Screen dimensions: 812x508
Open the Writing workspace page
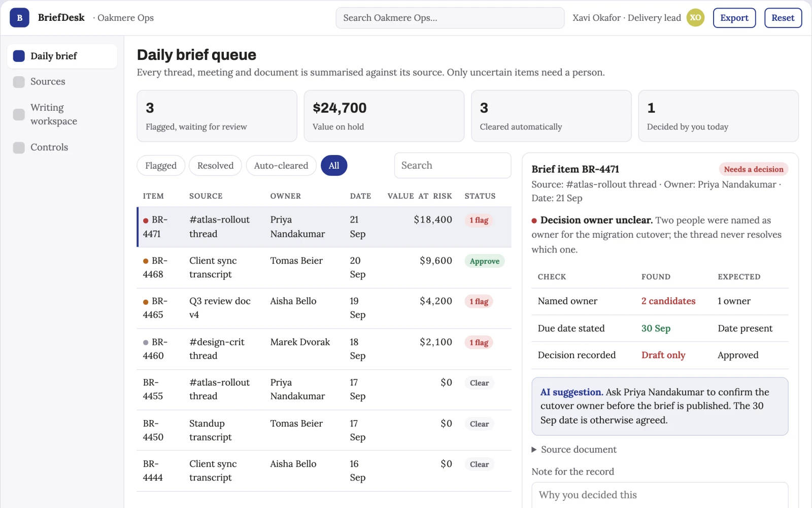tap(62, 114)
